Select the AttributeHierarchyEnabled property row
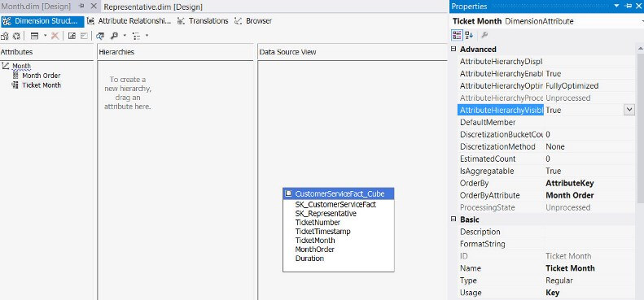Screen dimensions: 644x300 (x=546, y=74)
